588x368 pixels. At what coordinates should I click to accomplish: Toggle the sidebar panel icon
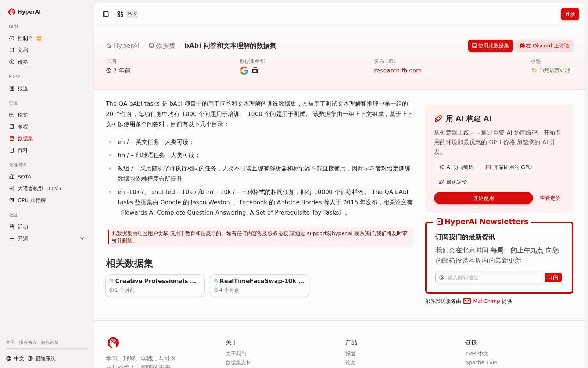click(106, 14)
